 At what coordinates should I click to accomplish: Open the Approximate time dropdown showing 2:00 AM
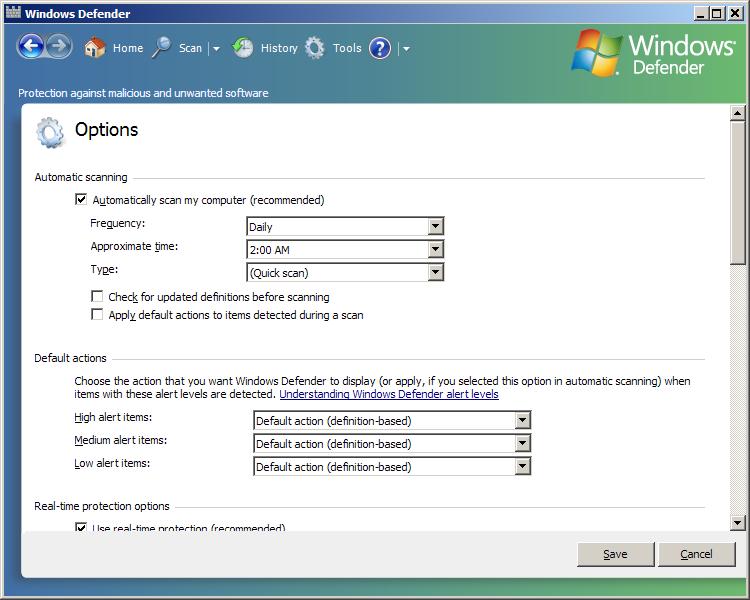[x=345, y=249]
